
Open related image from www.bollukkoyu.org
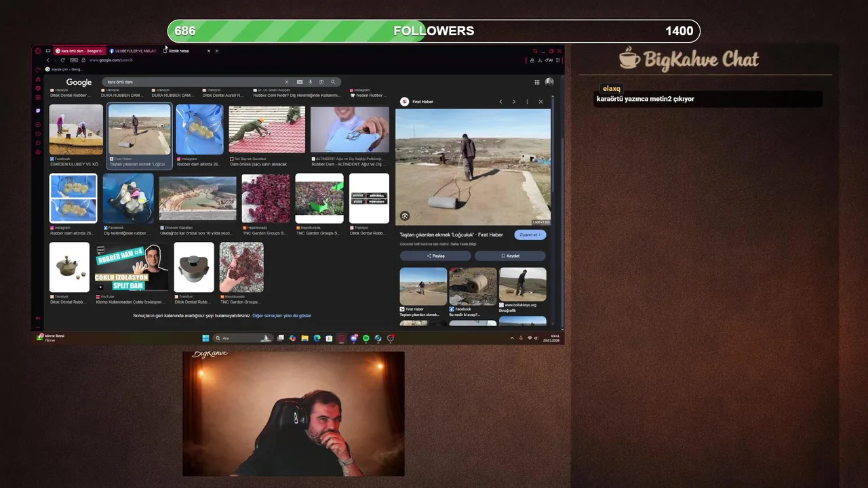[x=522, y=285]
